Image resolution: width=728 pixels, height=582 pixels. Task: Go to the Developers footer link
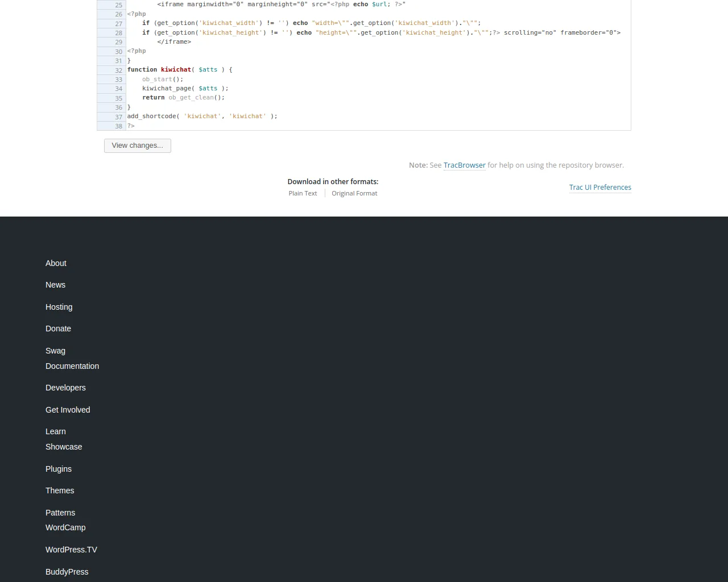coord(65,388)
